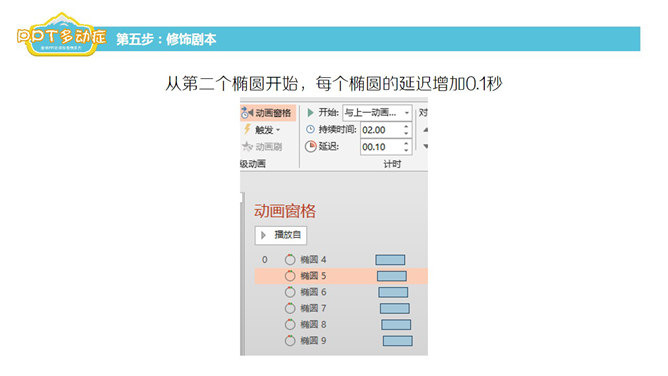
Task: Expand the 触发 trigger dropdown arrow
Action: 278,130
